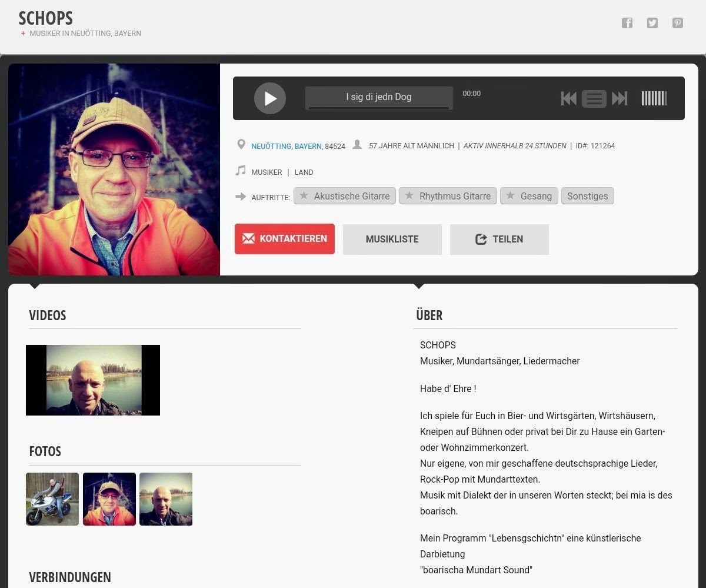The width and height of the screenshot is (706, 588).
Task: Skip to the next track
Action: [x=620, y=98]
